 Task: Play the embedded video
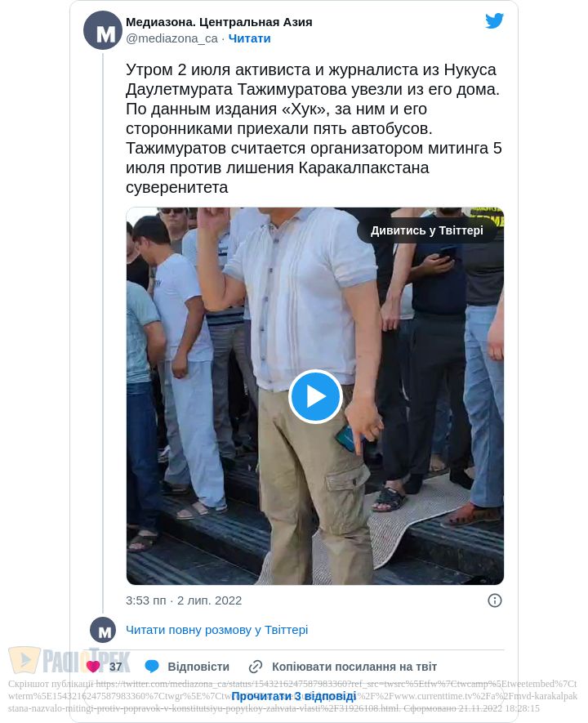click(x=315, y=396)
